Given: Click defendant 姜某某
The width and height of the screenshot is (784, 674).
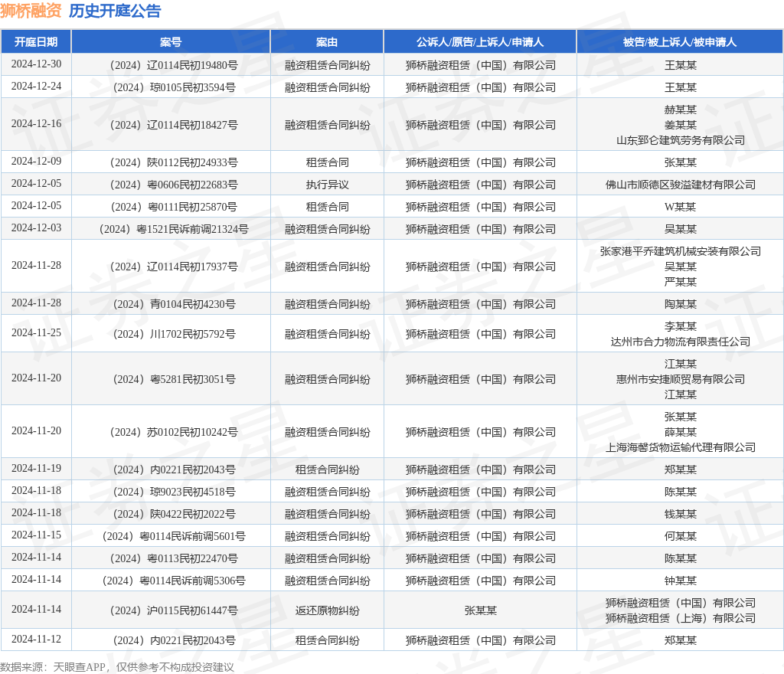Looking at the screenshot, I should pos(680,125).
